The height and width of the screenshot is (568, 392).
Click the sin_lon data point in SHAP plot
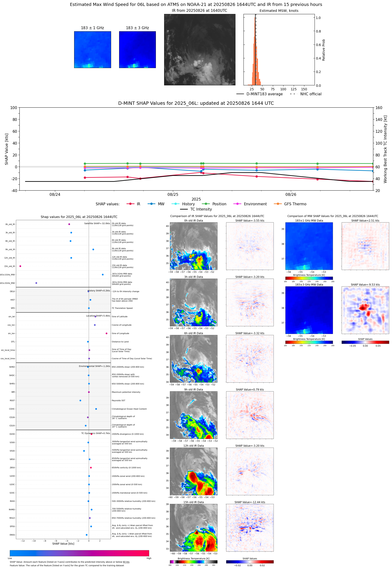(x=106, y=333)
